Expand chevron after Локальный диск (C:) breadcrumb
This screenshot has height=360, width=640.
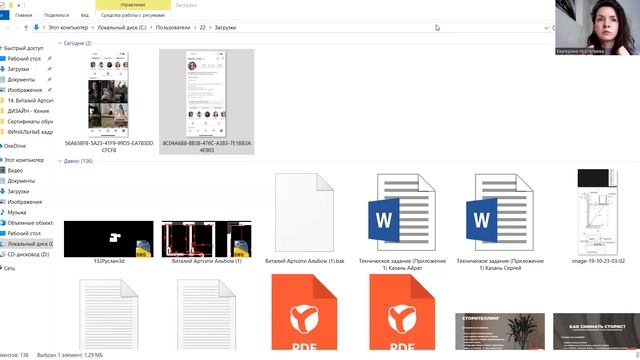coord(151,28)
